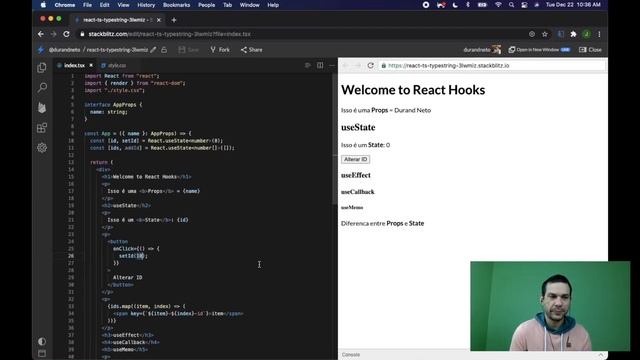
Task: Click the circular icon left of the bookmark star
Action: pos(532,34)
